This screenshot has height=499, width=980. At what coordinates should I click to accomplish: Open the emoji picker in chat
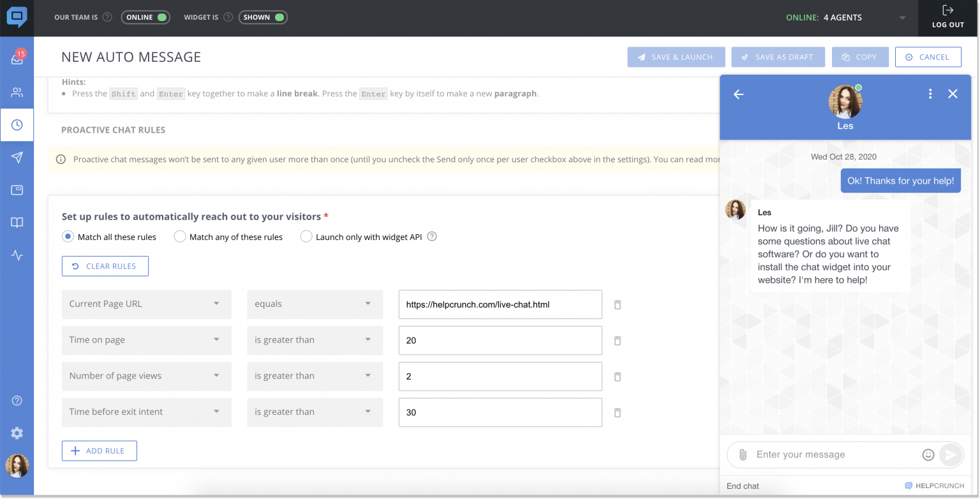928,455
